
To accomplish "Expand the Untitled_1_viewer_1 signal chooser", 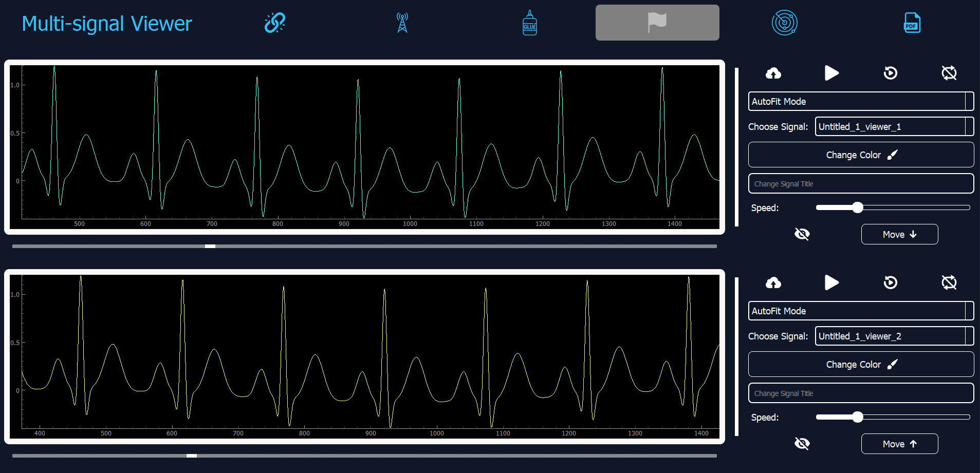I will tap(894, 126).
